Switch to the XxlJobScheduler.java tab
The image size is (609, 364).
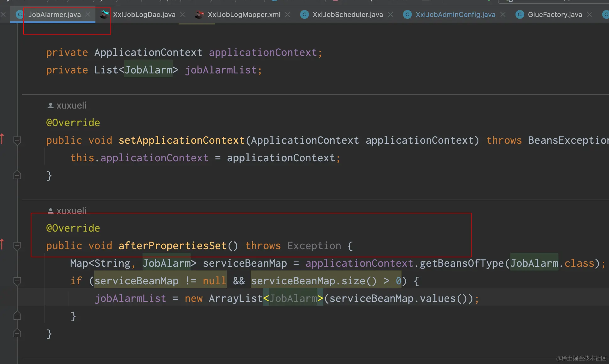pyautogui.click(x=347, y=14)
